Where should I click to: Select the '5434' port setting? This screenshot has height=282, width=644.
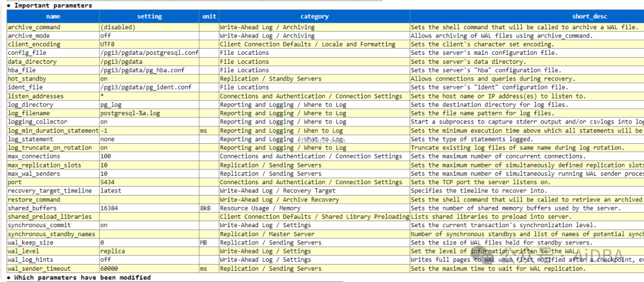(x=107, y=182)
